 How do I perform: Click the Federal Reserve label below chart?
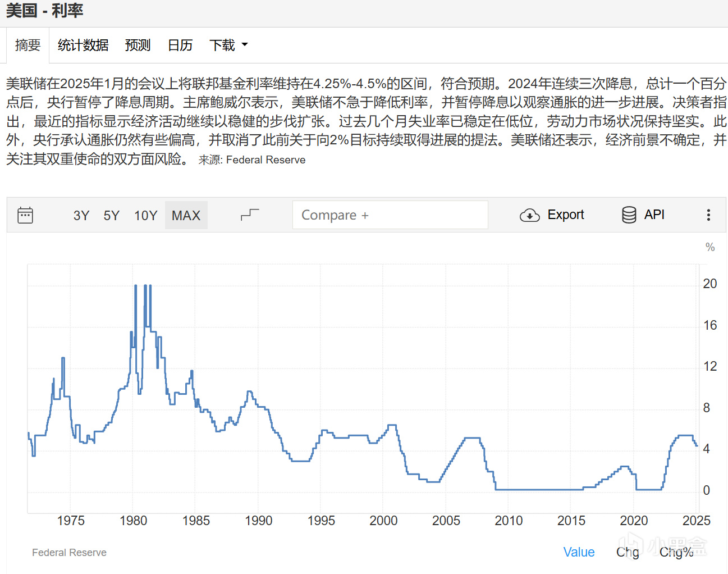point(69,553)
